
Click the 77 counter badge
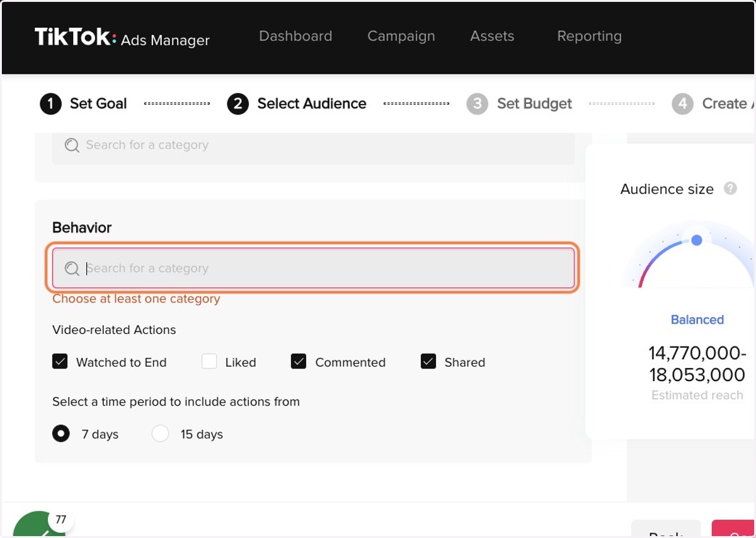[60, 520]
